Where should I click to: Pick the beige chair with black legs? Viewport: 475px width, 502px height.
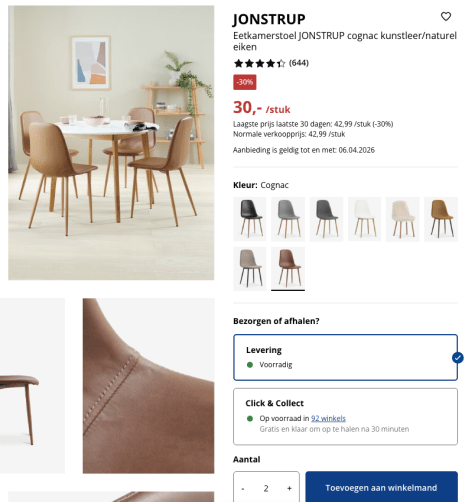click(250, 269)
